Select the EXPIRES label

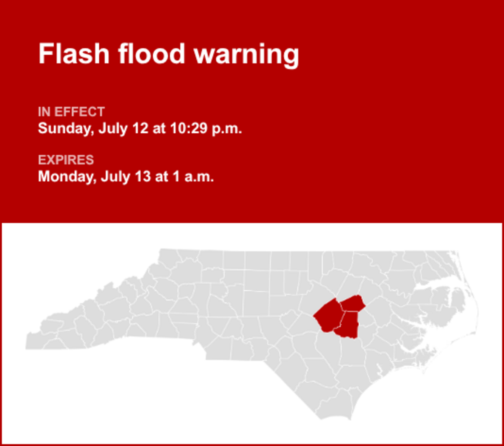[66, 160]
